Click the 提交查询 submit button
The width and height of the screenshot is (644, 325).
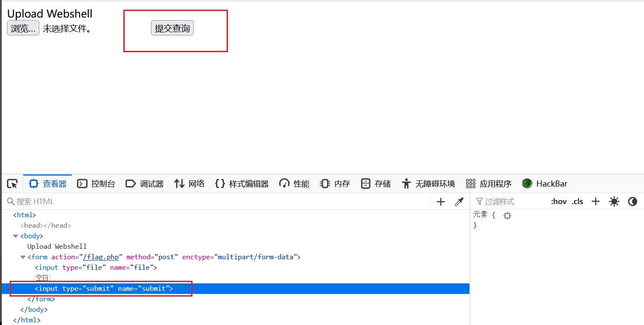[172, 28]
